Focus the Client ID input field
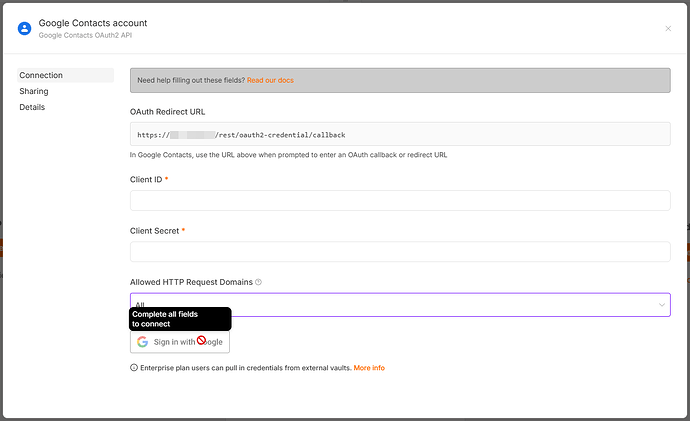The width and height of the screenshot is (690, 421). point(400,201)
